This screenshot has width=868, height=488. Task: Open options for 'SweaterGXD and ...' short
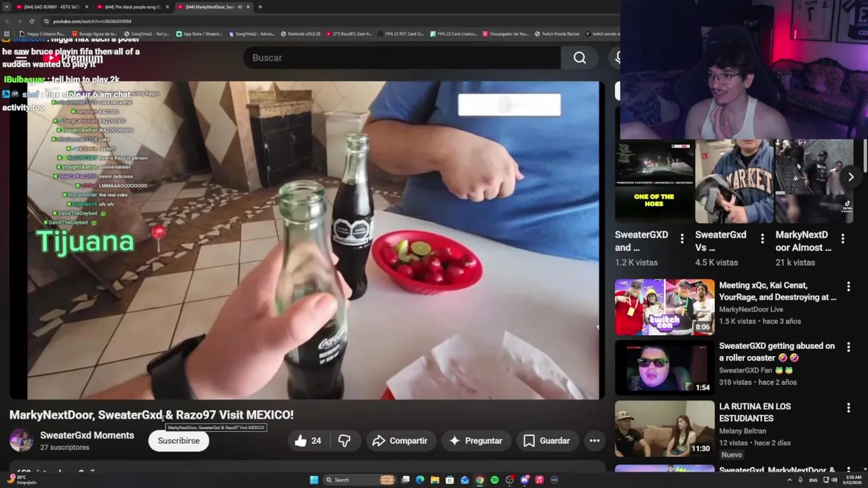(x=682, y=239)
